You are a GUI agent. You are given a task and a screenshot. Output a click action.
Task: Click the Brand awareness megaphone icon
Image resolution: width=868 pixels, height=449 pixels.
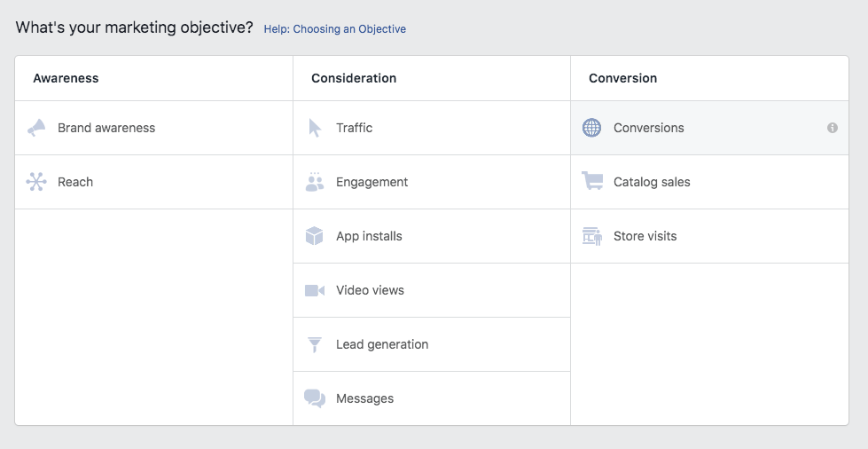[x=36, y=128]
